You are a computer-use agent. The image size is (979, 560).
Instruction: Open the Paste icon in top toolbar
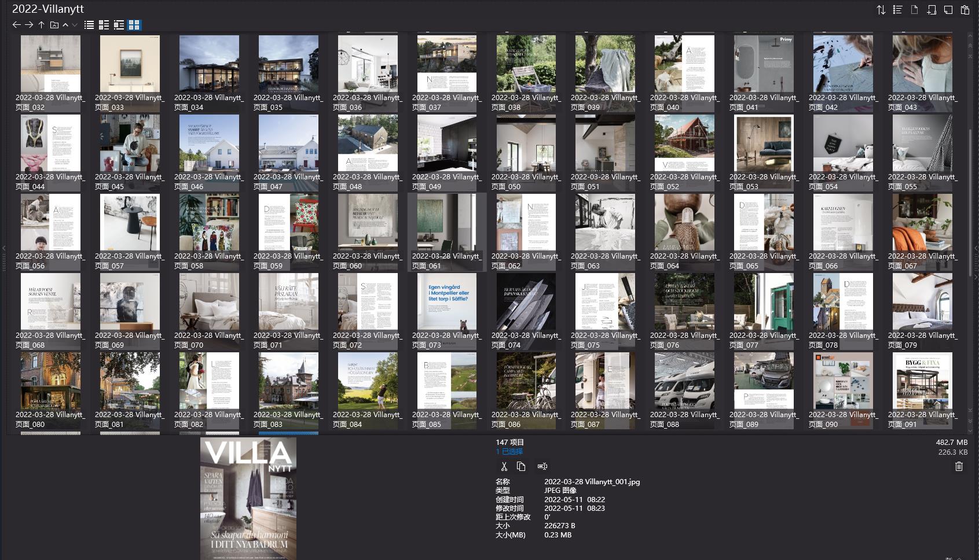(x=963, y=9)
